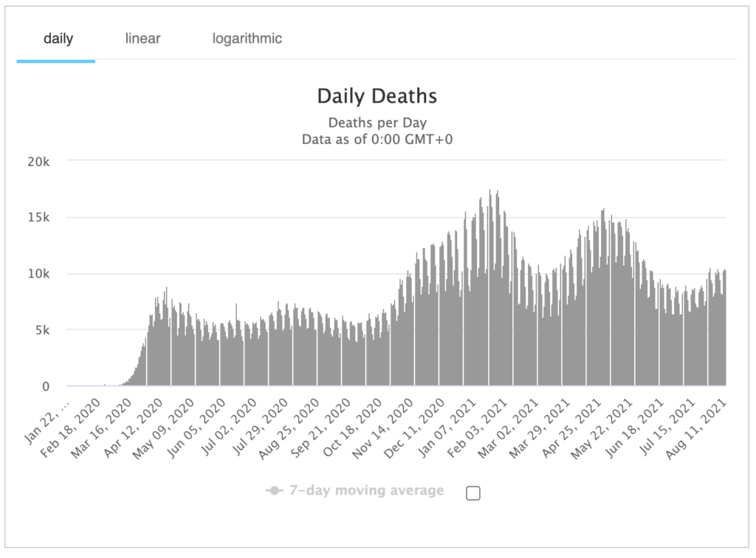Screen dimensions: 756x558
Task: Toggle the 7-day moving average legend label
Action: tap(366, 491)
